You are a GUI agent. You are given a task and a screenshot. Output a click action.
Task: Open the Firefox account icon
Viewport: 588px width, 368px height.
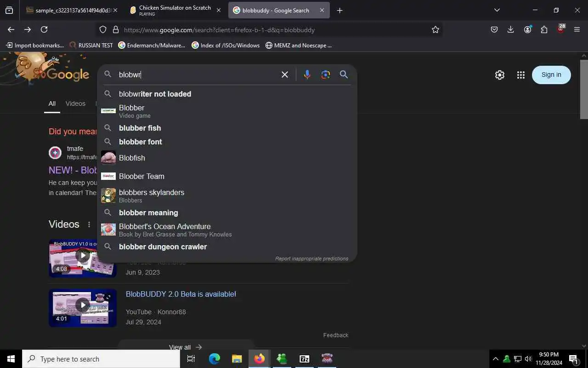(x=527, y=29)
